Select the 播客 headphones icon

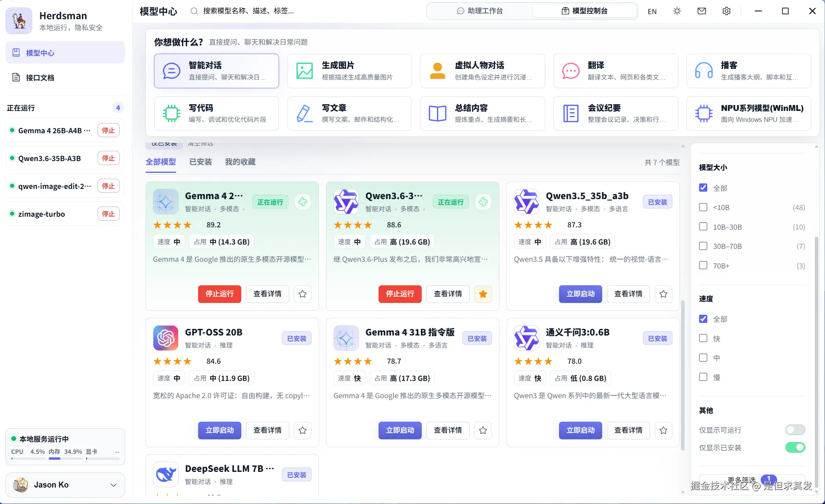704,71
